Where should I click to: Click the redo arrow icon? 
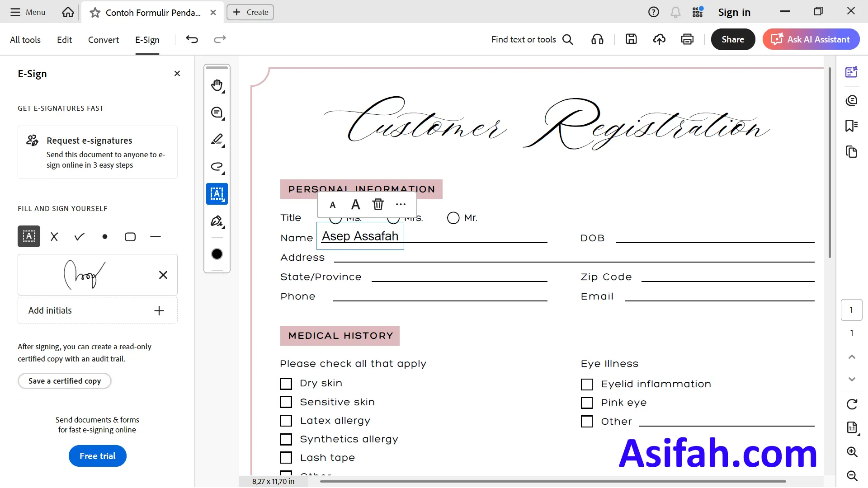point(220,39)
